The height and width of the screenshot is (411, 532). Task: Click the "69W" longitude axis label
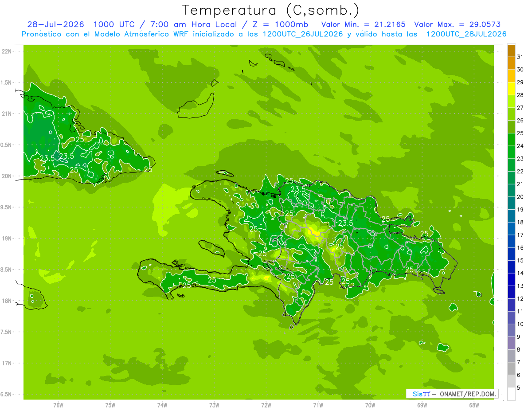pyautogui.click(x=422, y=405)
